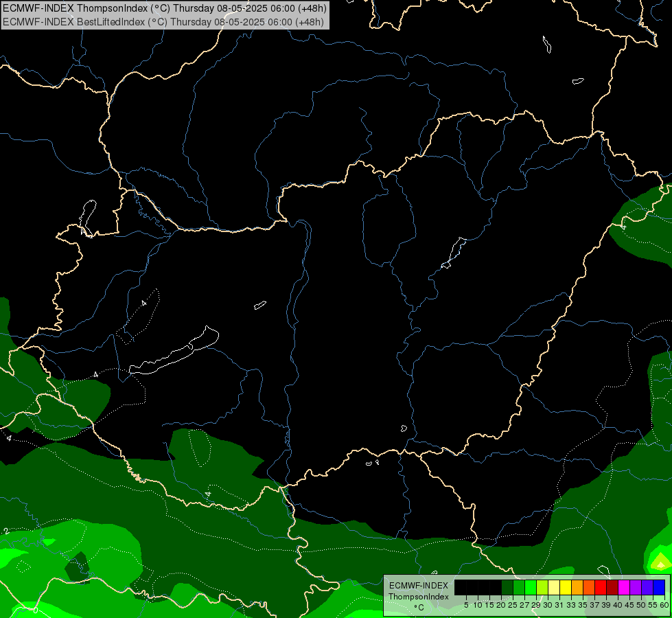
Task: Click legend tick value 60
Action: coord(664,605)
